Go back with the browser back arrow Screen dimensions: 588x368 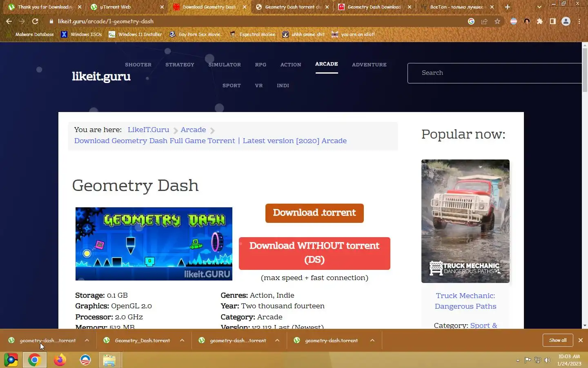[9, 21]
